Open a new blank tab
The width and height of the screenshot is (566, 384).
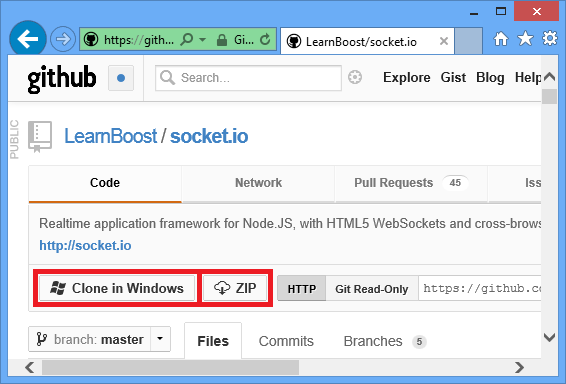click(468, 41)
